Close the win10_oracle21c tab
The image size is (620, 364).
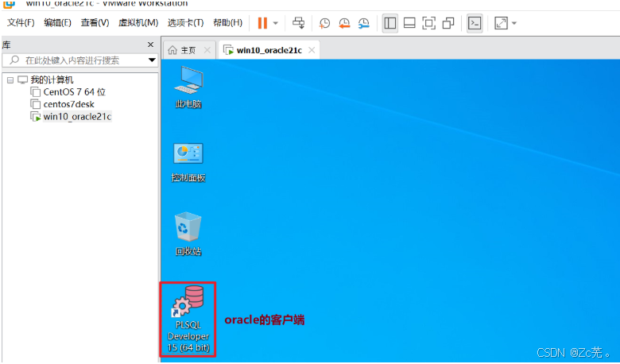pyautogui.click(x=312, y=50)
